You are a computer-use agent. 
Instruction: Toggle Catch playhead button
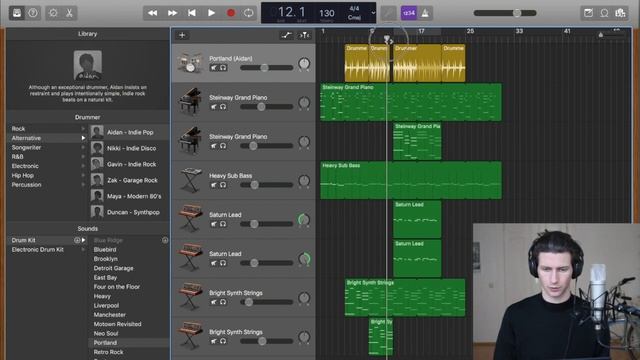304,35
